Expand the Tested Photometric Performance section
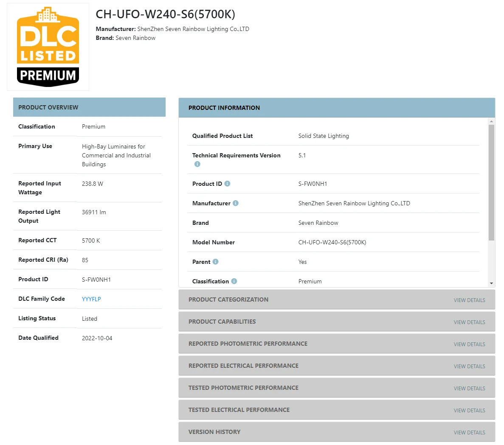Screen dimensions: 504x445 tap(337, 388)
